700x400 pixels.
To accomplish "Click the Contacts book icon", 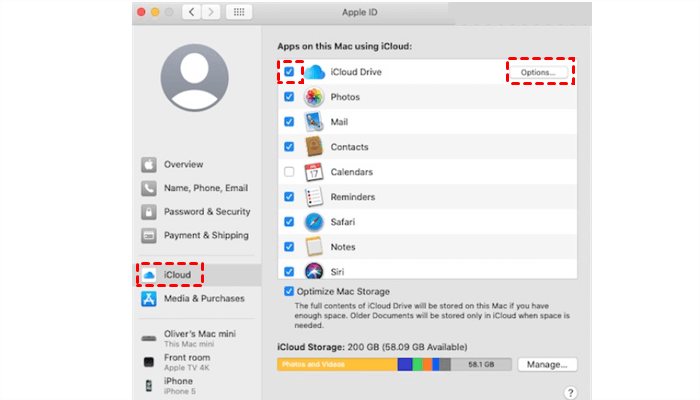I will (314, 147).
